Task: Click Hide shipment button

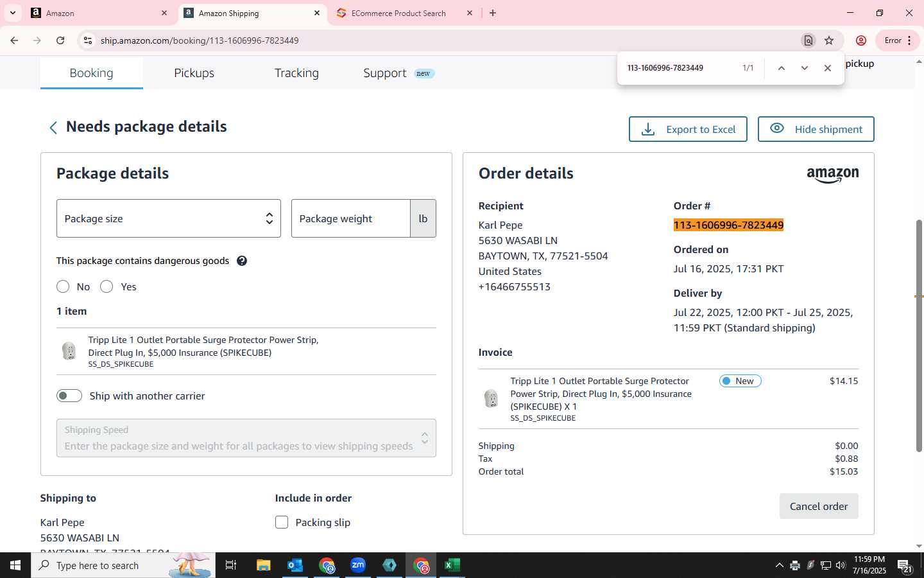Action: pyautogui.click(x=816, y=129)
